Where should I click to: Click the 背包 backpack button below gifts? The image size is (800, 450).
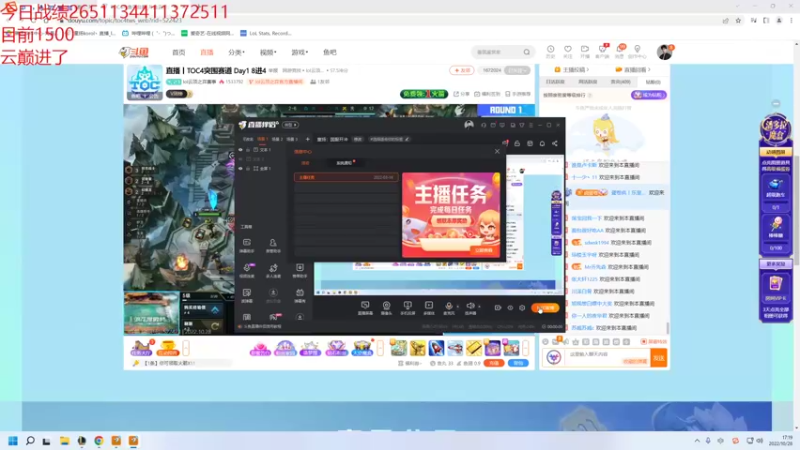tap(518, 363)
